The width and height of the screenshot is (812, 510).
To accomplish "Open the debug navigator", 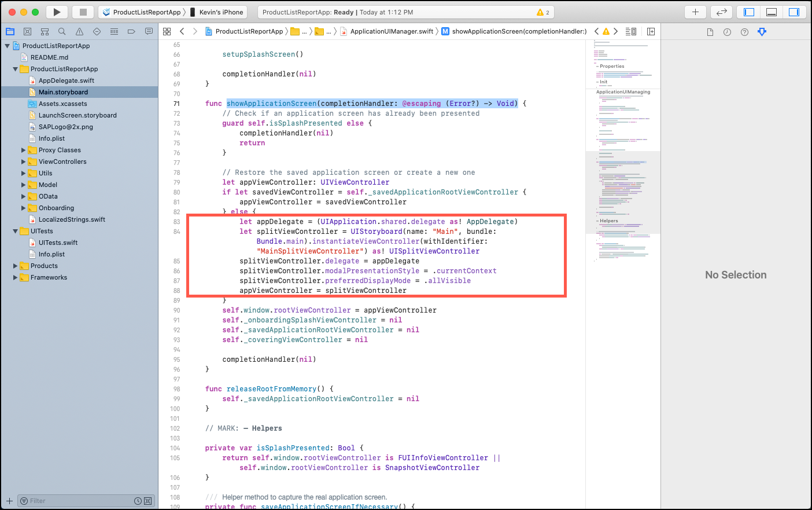I will click(x=114, y=31).
